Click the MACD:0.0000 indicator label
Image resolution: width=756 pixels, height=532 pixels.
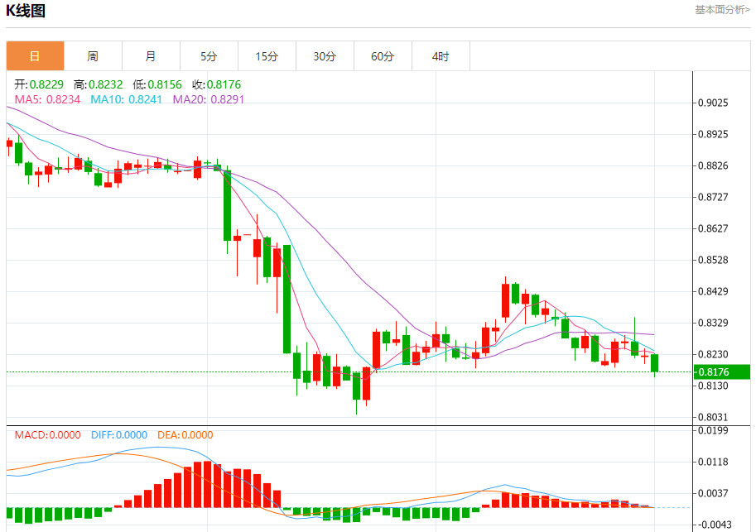(47, 435)
